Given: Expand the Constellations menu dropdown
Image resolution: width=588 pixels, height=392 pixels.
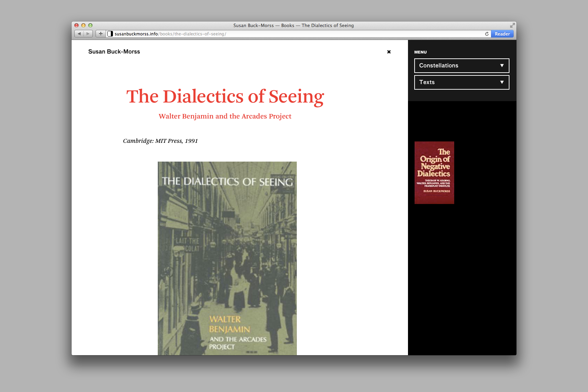Looking at the screenshot, I should click(462, 66).
